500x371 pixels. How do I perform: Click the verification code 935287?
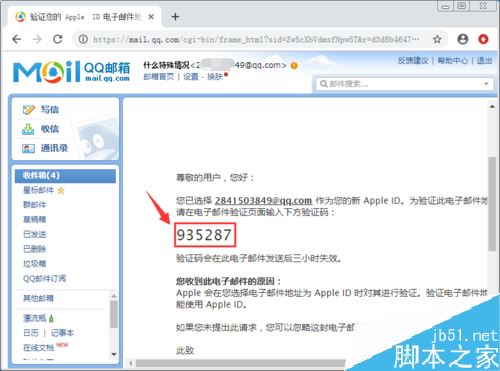click(204, 235)
